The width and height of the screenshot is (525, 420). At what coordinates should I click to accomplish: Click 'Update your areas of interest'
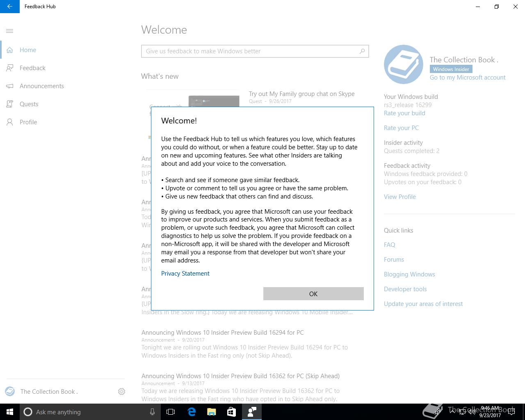click(423, 304)
